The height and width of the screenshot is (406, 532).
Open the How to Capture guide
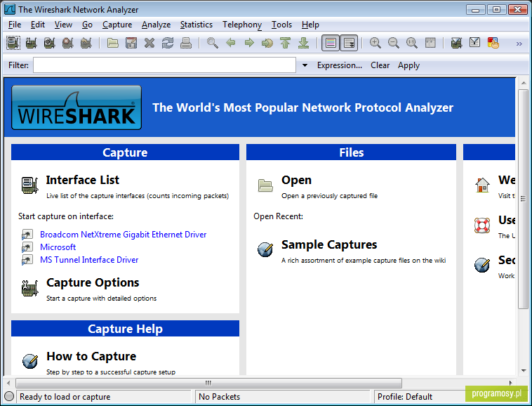[91, 356]
